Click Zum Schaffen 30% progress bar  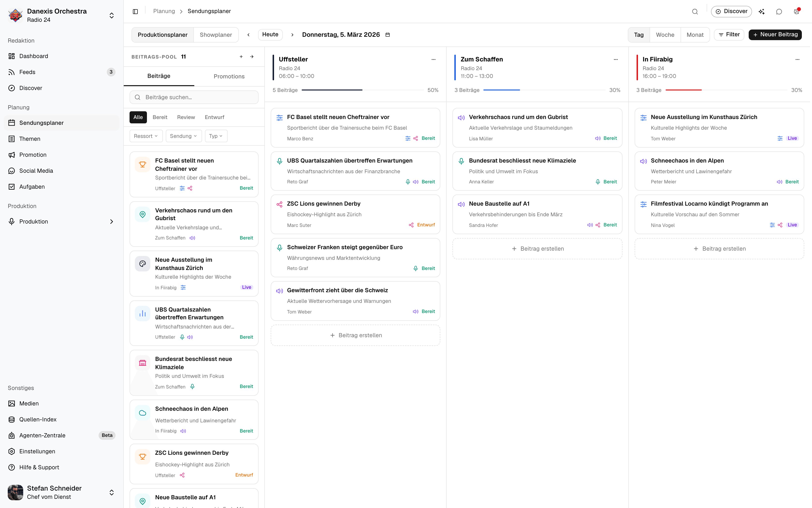tap(544, 90)
